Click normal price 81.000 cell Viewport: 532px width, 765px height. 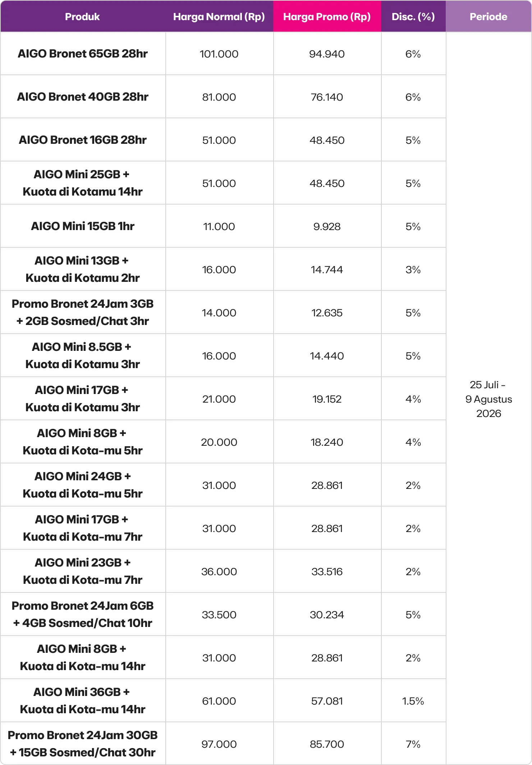219,97
